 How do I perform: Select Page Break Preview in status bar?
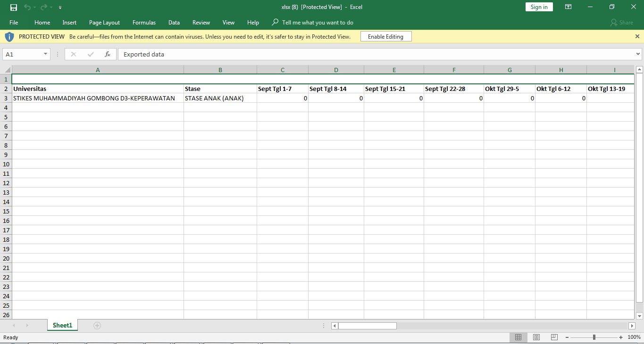[x=553, y=337]
